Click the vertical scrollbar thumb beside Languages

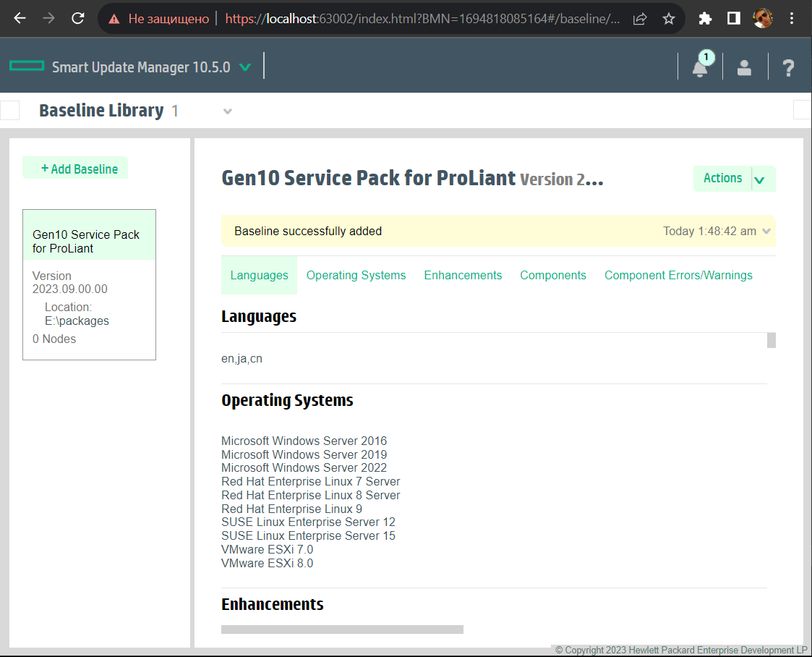click(771, 340)
